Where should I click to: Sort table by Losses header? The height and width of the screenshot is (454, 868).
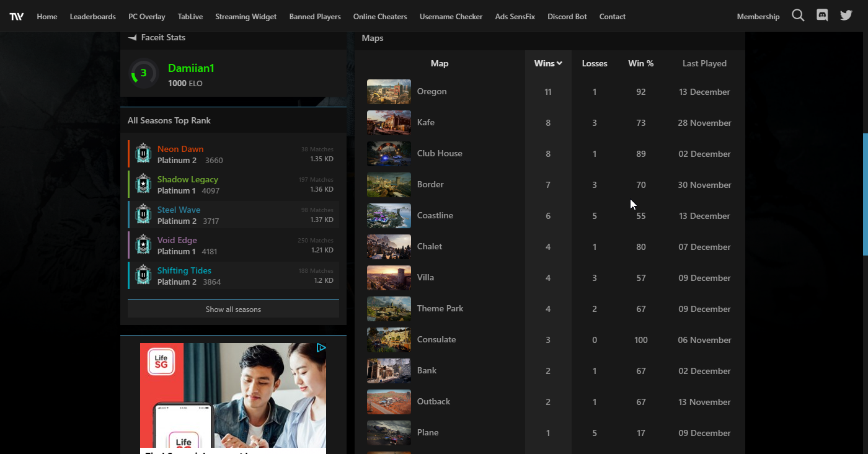tap(594, 63)
